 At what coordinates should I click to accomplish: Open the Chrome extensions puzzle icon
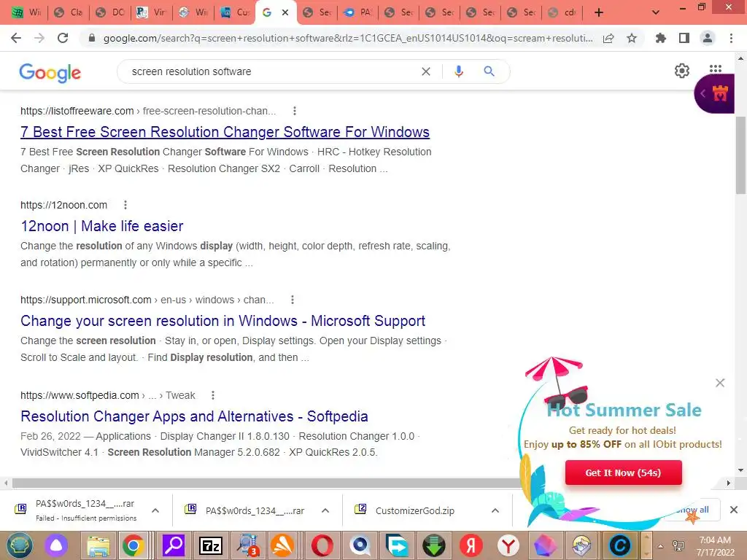(x=660, y=38)
